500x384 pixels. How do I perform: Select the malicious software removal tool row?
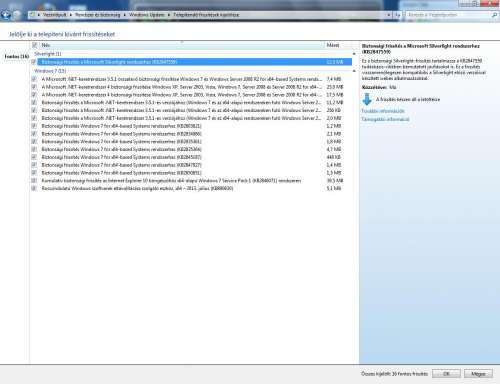click(x=192, y=188)
